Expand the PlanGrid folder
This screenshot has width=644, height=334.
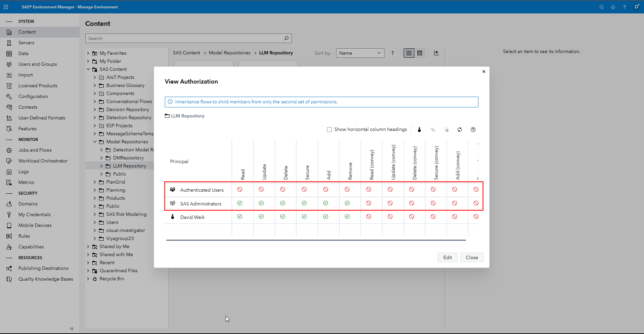click(95, 182)
